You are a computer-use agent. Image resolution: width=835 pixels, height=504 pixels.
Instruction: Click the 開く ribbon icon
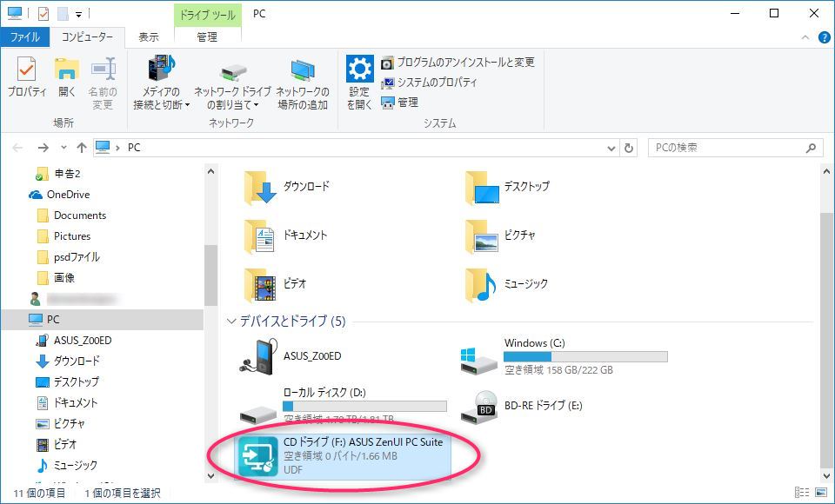coord(67,70)
